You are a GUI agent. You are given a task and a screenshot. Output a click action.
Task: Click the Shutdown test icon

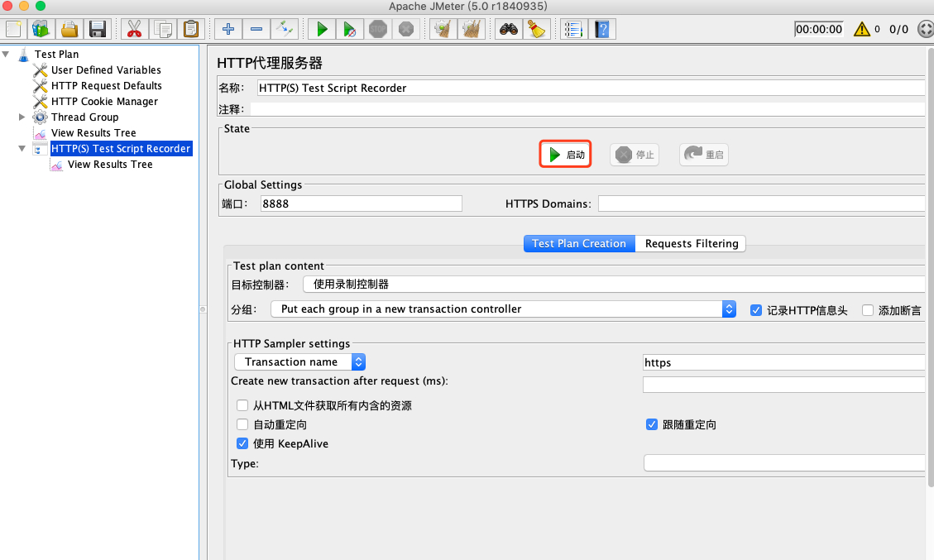[x=405, y=29]
